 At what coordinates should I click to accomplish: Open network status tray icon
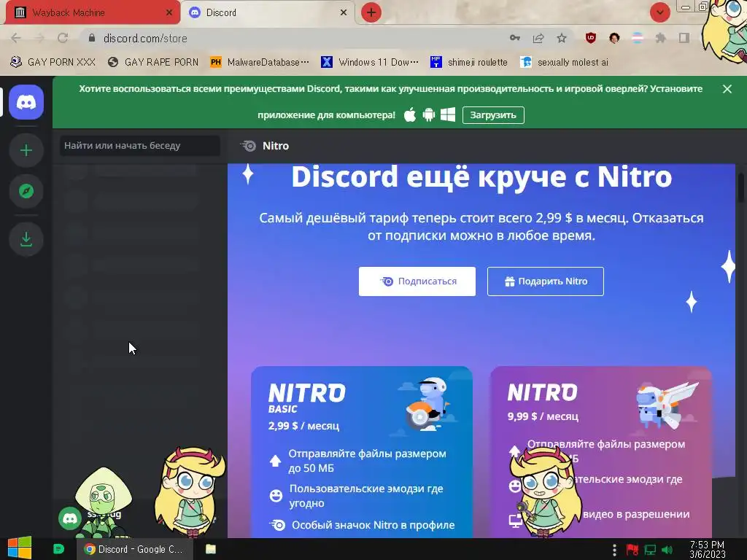(x=650, y=551)
